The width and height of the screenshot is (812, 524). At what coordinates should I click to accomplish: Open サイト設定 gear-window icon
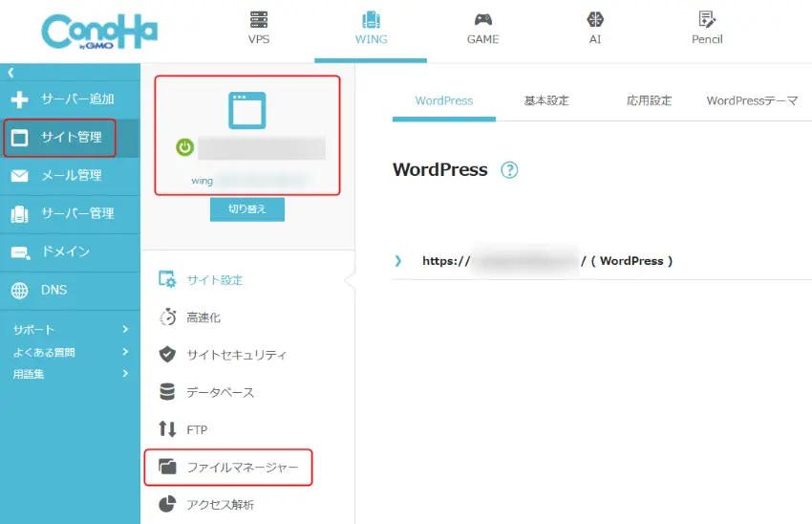(x=167, y=279)
